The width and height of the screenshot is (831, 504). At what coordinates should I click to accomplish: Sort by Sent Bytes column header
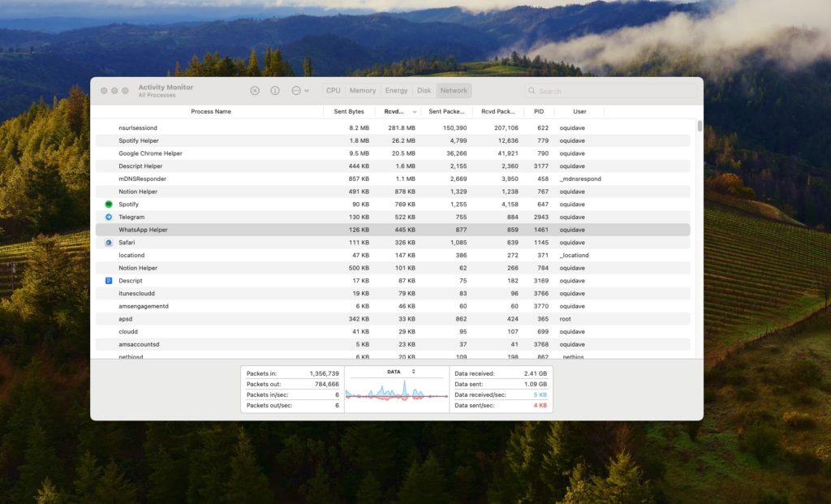click(349, 111)
